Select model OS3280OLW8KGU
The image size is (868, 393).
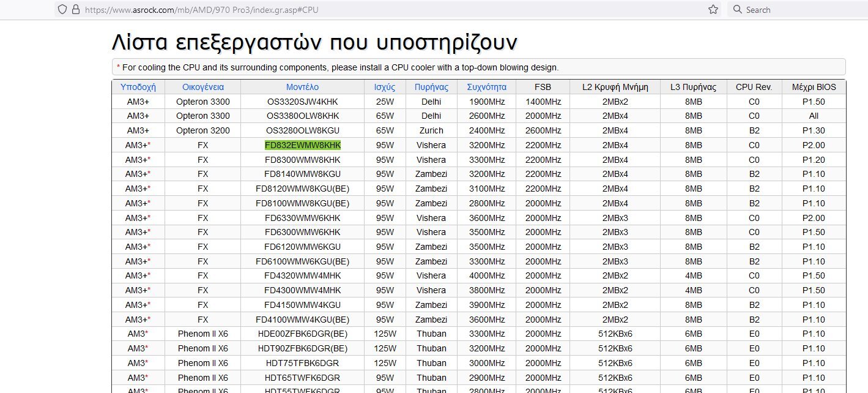coord(303,130)
